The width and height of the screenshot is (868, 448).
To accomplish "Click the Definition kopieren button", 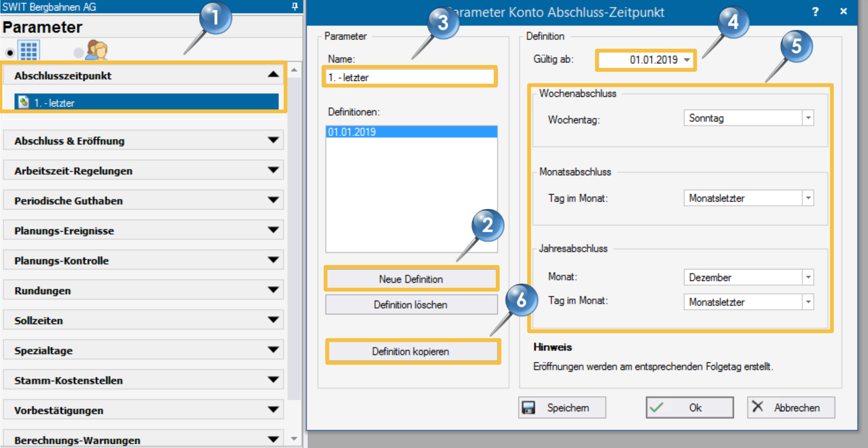I will (x=411, y=352).
